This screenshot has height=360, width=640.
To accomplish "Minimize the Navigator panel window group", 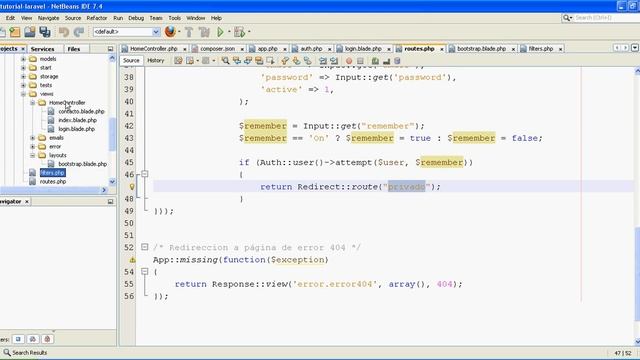I will point(110,201).
